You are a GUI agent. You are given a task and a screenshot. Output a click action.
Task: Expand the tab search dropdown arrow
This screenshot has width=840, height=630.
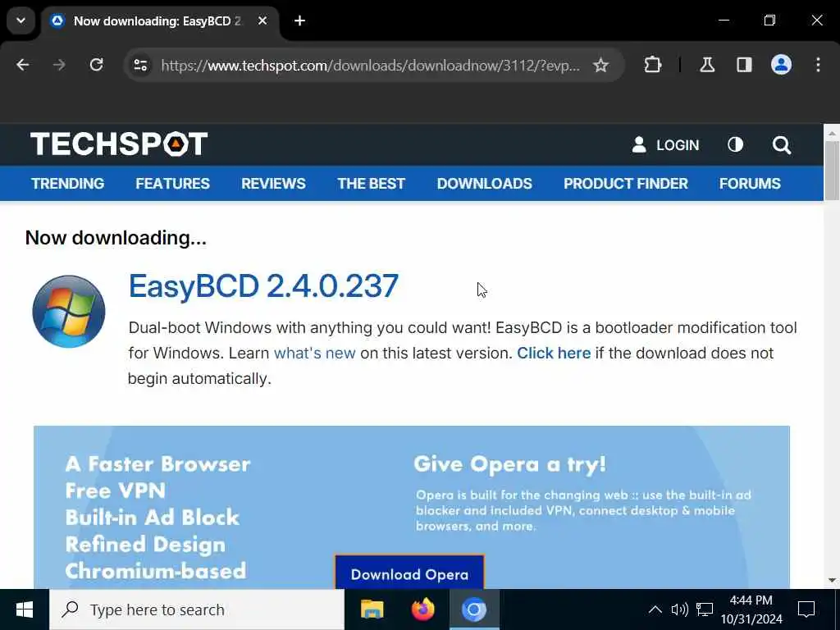tap(21, 21)
